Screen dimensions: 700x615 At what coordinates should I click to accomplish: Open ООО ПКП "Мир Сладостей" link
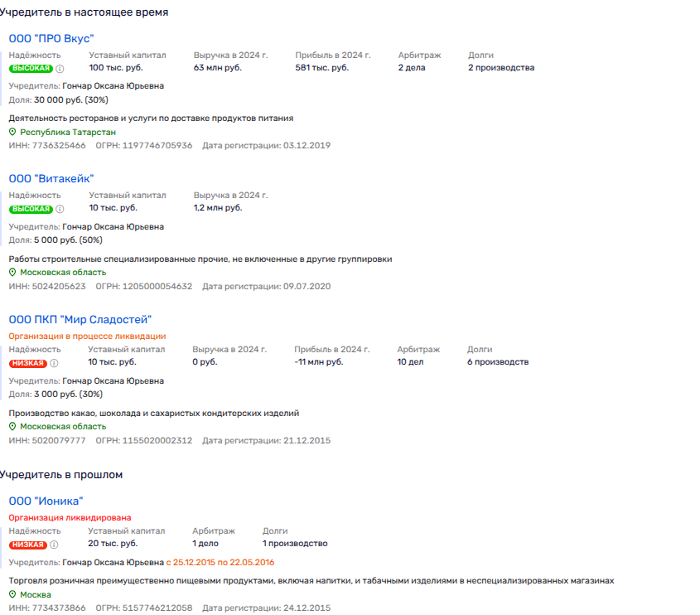point(80,319)
